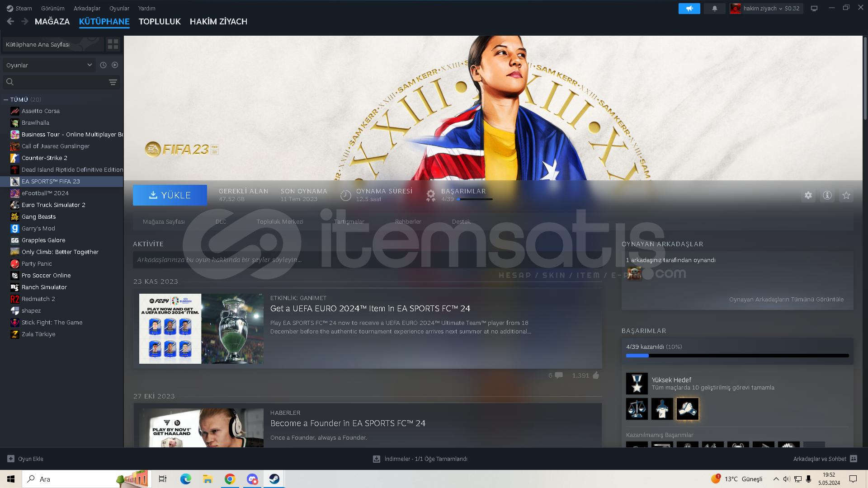This screenshot has width=868, height=488.
Task: Click the Steam taskbar icon
Action: tap(274, 479)
